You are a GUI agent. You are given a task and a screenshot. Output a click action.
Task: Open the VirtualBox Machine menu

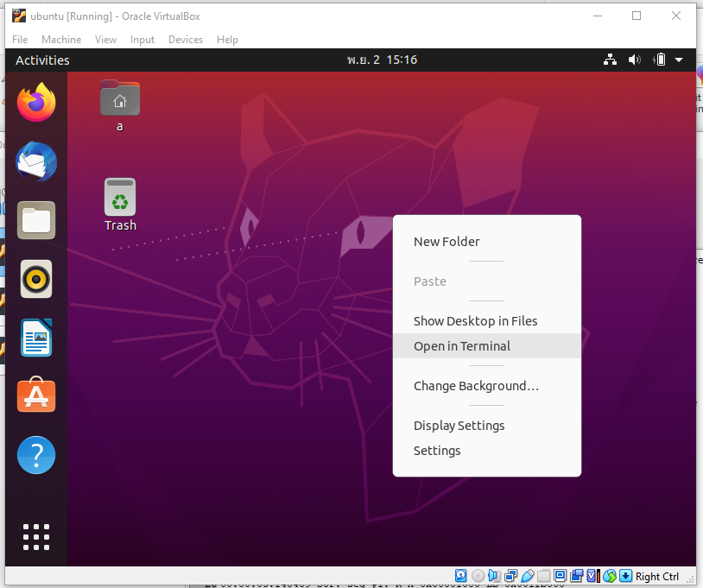tap(61, 40)
